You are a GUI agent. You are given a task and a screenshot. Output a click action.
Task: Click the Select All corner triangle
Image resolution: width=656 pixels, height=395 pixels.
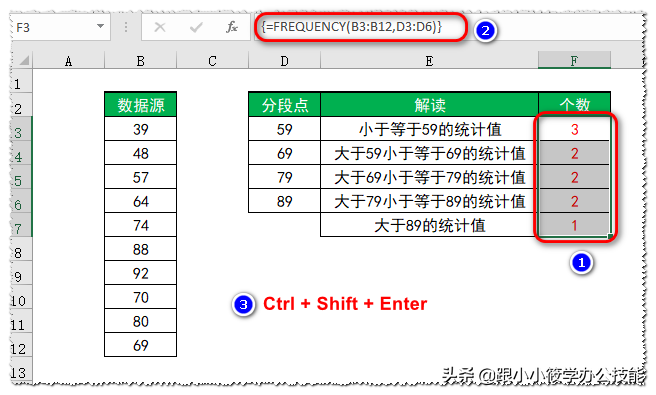[x=24, y=61]
